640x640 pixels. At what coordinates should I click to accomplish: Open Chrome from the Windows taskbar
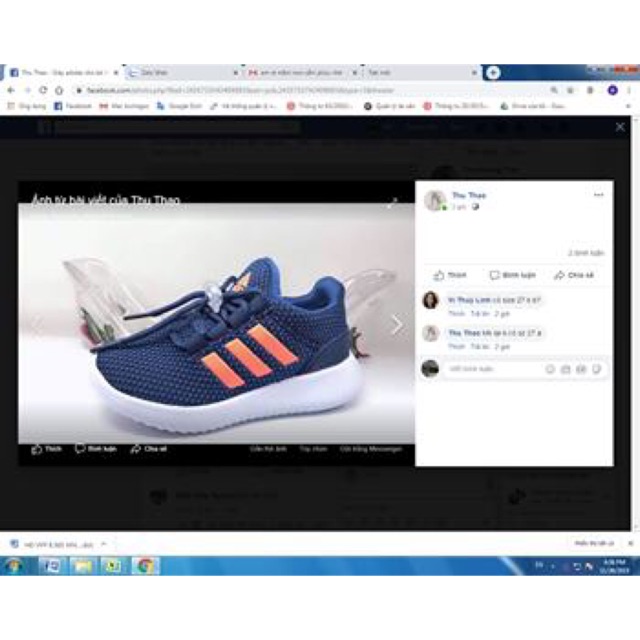click(x=145, y=566)
